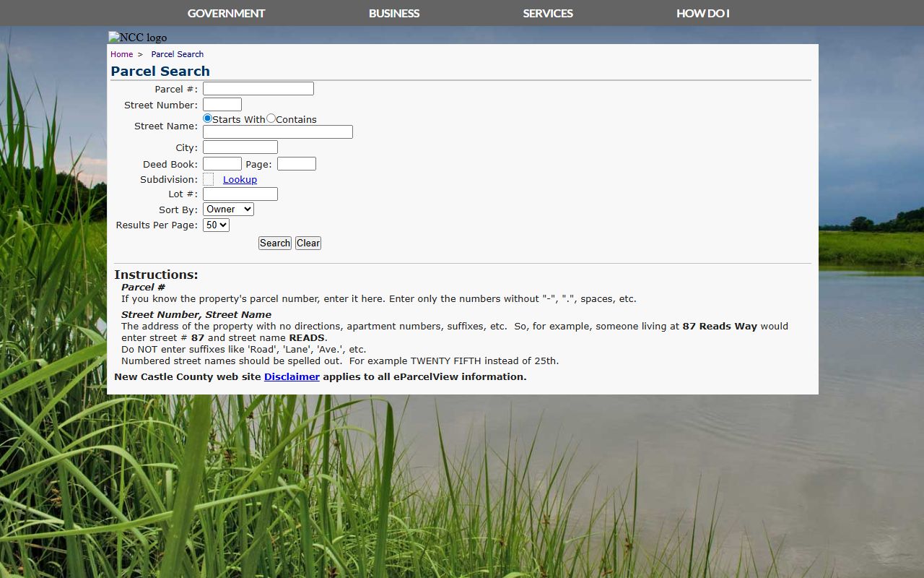Open the BUSINESS menu
Screen dimensions: 924x578
point(394,13)
